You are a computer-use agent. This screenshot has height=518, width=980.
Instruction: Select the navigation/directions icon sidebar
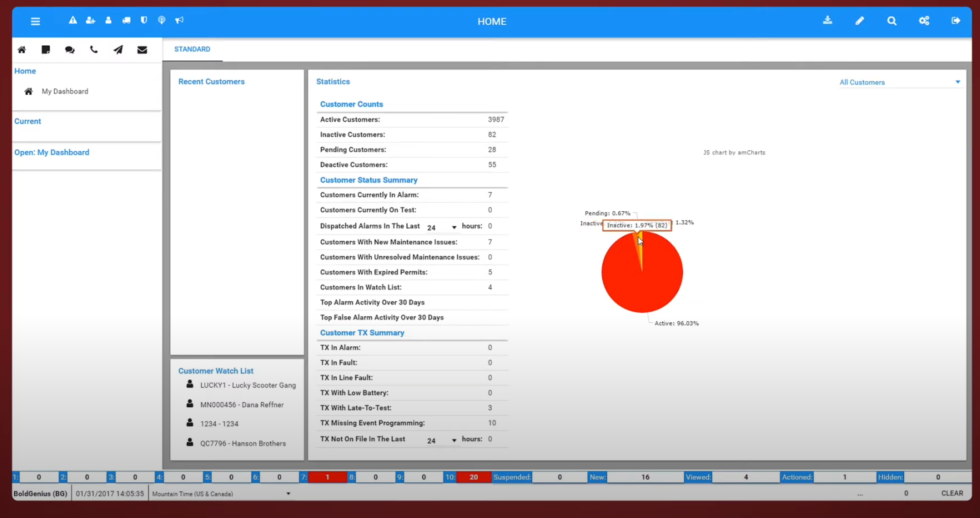coord(118,49)
